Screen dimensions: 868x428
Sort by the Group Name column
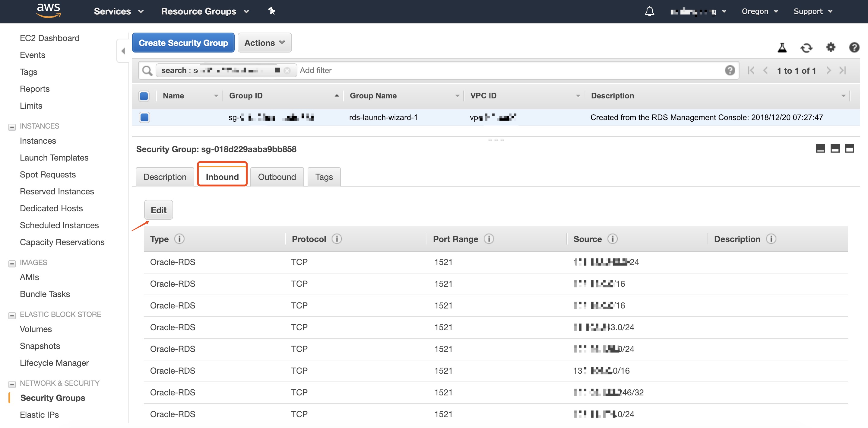(x=403, y=96)
